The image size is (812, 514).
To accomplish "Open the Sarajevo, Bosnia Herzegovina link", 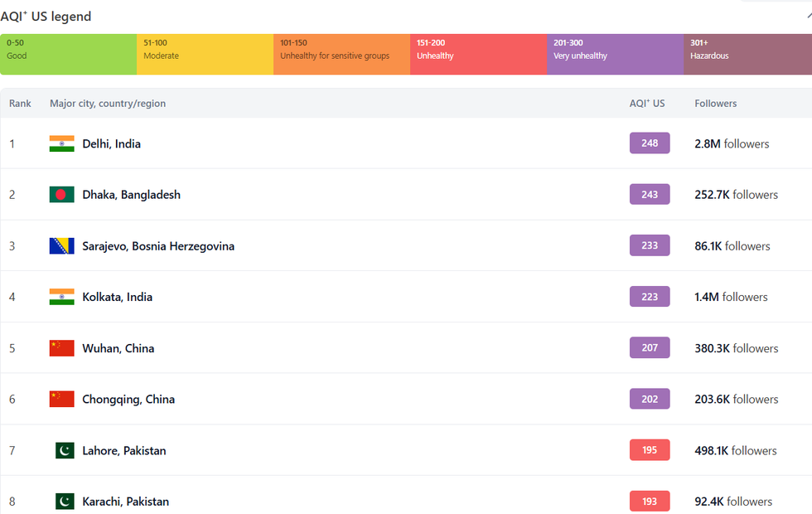I will point(158,246).
